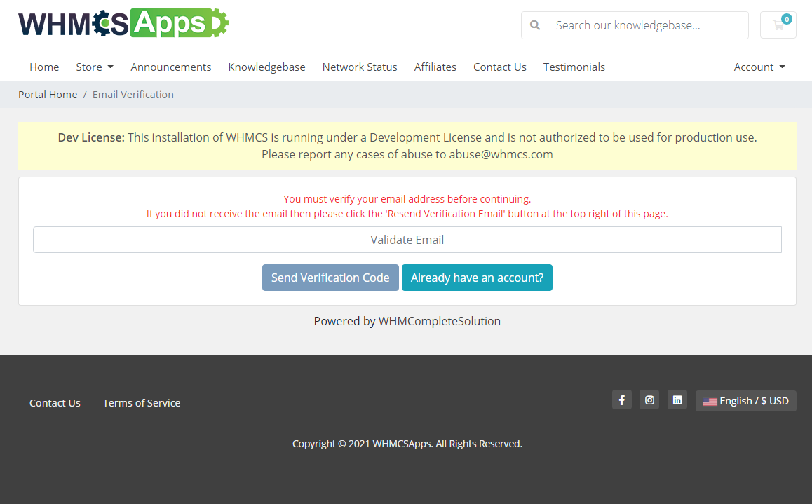Click the Already have an account? button

pyautogui.click(x=477, y=278)
